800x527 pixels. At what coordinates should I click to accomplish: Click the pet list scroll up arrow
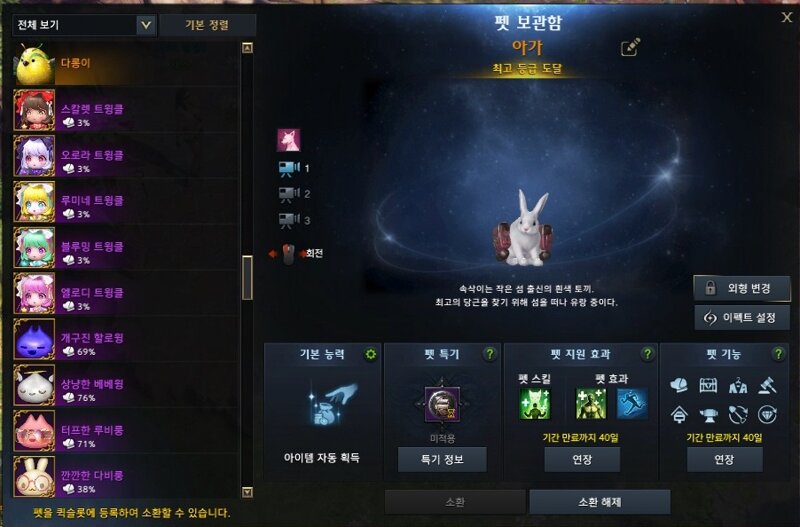(x=247, y=48)
